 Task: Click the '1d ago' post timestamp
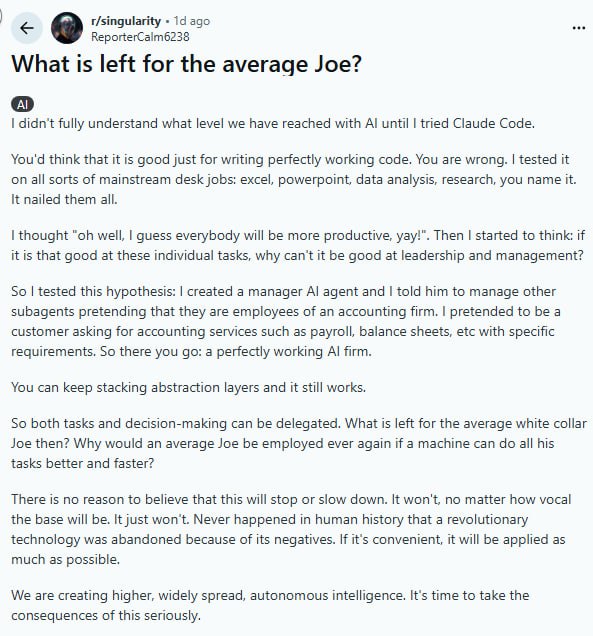click(191, 21)
